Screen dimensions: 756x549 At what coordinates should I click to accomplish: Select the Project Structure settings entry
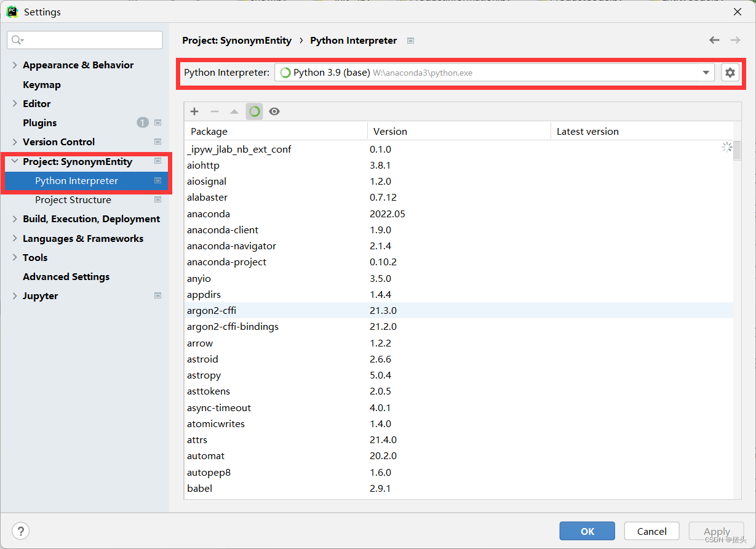[x=74, y=199]
